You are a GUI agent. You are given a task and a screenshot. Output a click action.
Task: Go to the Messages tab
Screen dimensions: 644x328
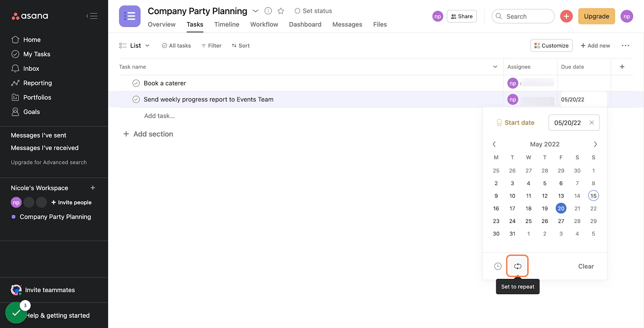[347, 25]
